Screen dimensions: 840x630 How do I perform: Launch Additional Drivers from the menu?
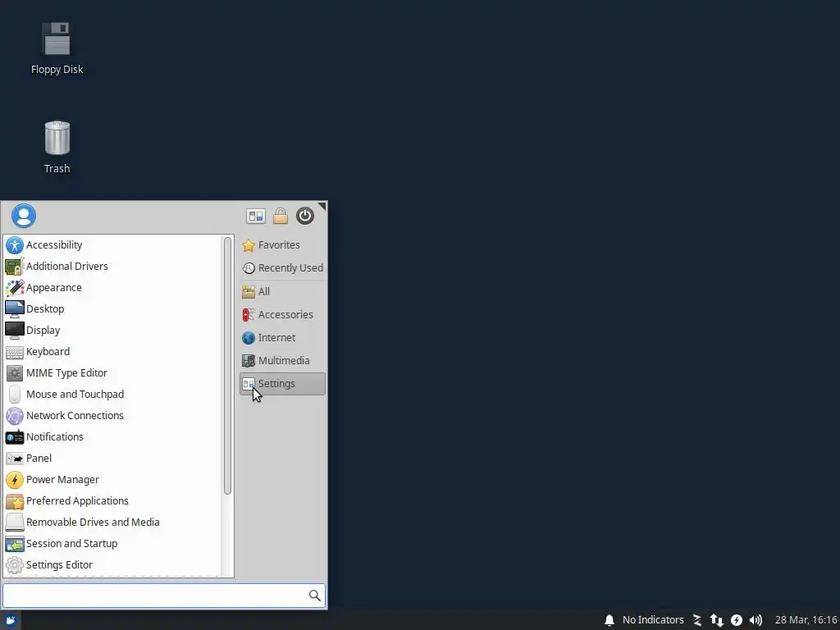pos(112,267)
